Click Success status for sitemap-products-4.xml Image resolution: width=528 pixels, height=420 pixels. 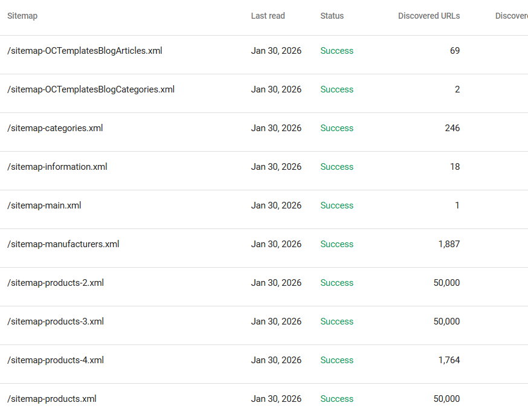click(x=336, y=360)
